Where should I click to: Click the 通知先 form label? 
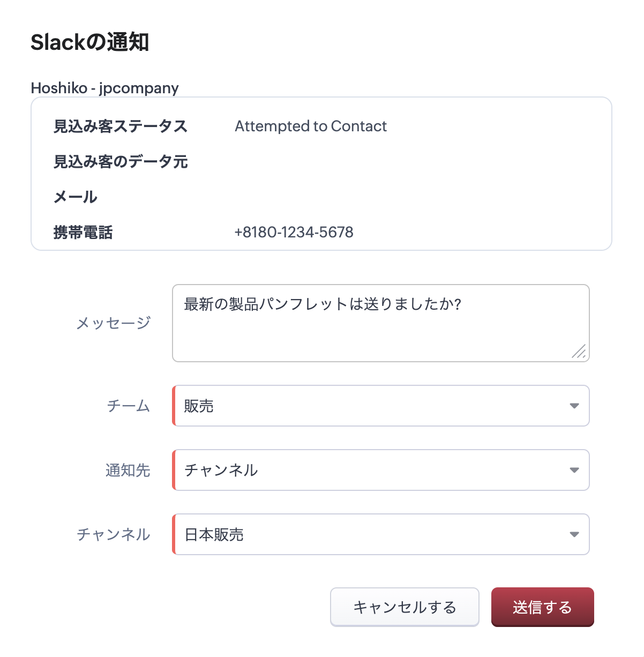pyautogui.click(x=128, y=471)
